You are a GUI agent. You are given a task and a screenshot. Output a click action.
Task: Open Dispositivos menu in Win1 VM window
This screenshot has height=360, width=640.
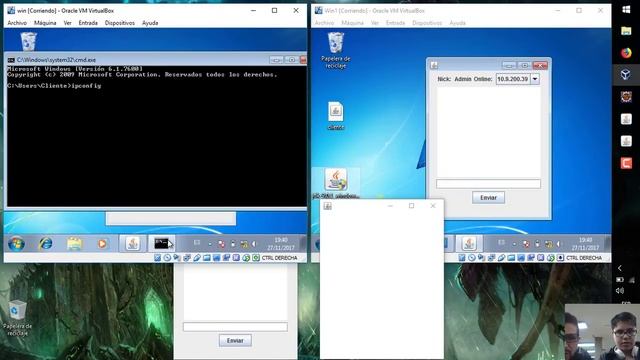(427, 23)
